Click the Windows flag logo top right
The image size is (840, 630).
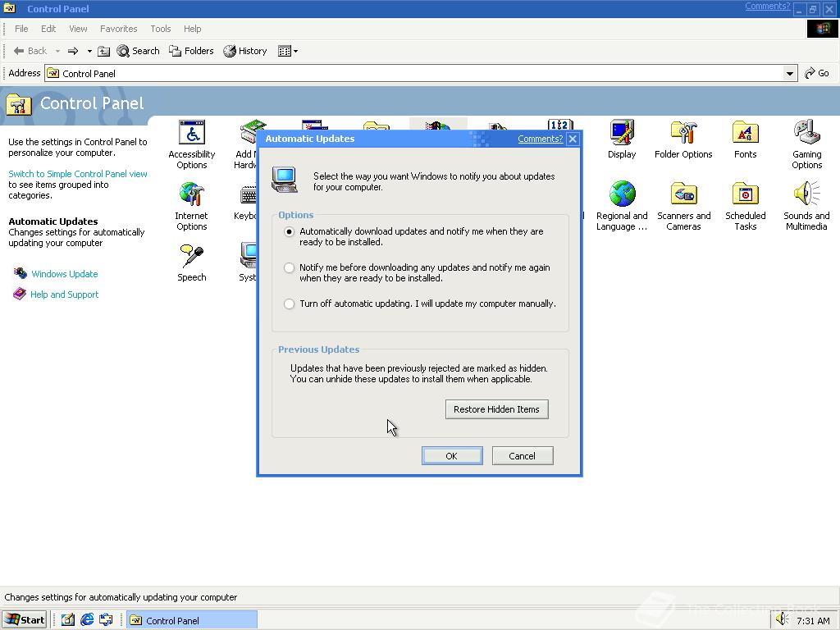point(822,29)
